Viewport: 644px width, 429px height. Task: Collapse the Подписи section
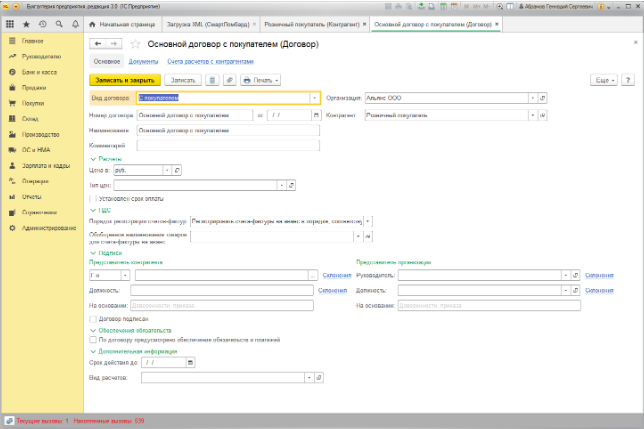tap(106, 253)
